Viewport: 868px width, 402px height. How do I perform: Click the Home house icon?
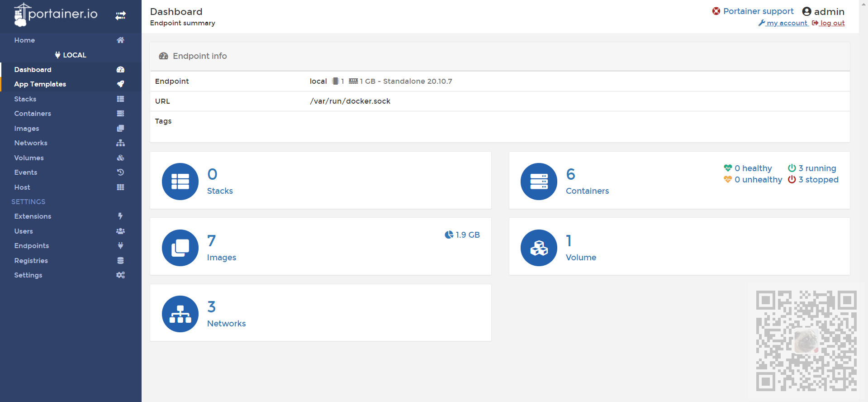pos(120,40)
